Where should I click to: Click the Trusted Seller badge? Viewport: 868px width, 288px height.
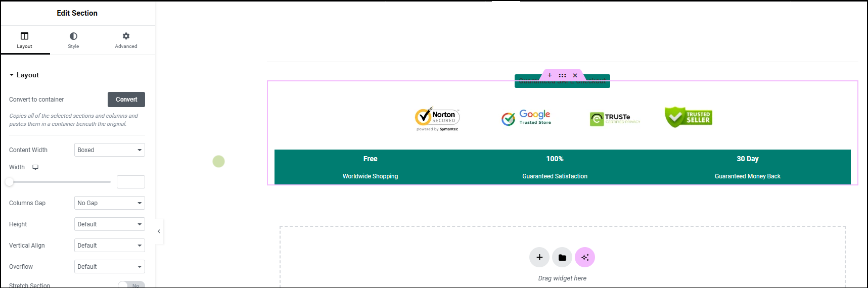point(689,117)
